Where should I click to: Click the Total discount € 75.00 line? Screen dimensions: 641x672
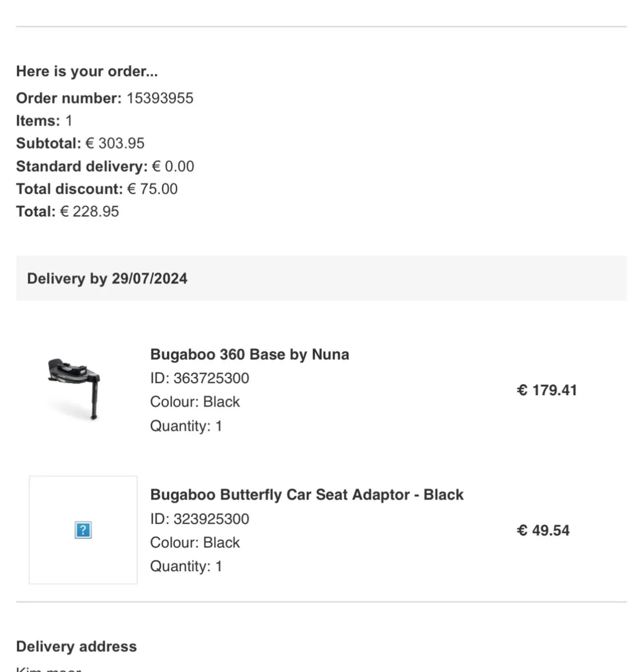(97, 189)
